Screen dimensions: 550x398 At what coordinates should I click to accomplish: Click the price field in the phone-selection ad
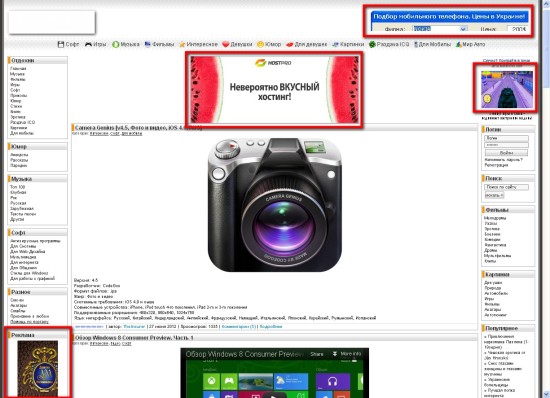(517, 29)
